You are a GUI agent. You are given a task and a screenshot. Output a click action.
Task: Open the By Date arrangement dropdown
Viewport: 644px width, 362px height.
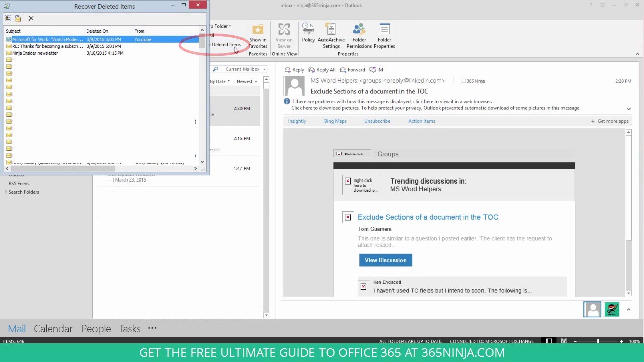click(220, 81)
